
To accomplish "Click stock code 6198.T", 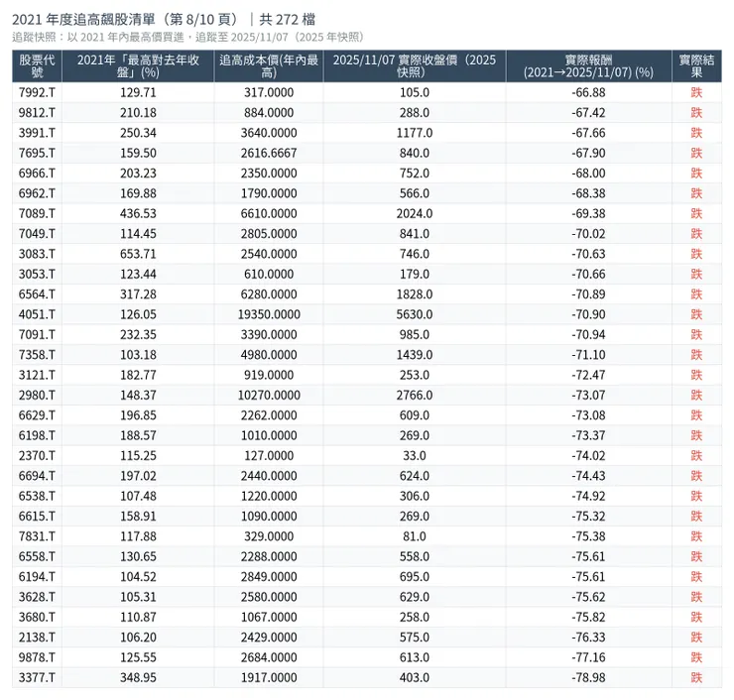I will [x=37, y=435].
